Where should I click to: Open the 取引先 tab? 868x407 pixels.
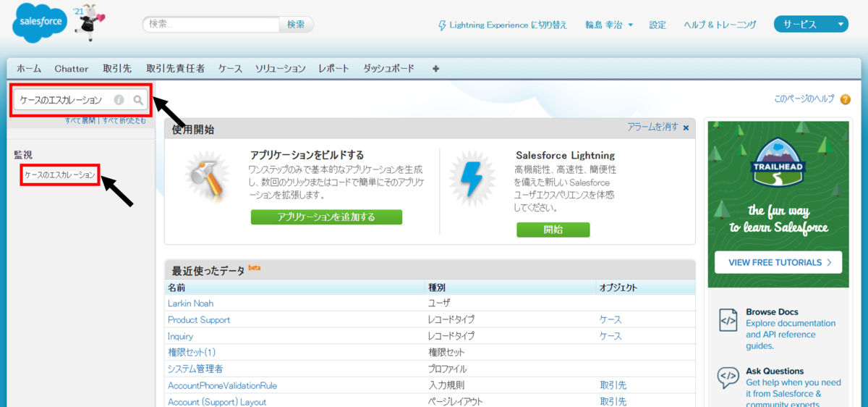click(117, 69)
